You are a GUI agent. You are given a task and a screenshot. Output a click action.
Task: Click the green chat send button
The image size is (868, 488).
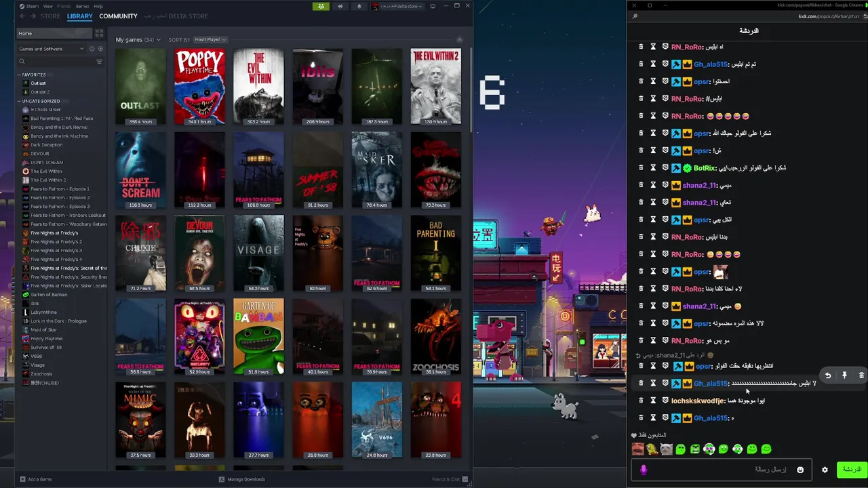pyautogui.click(x=852, y=470)
